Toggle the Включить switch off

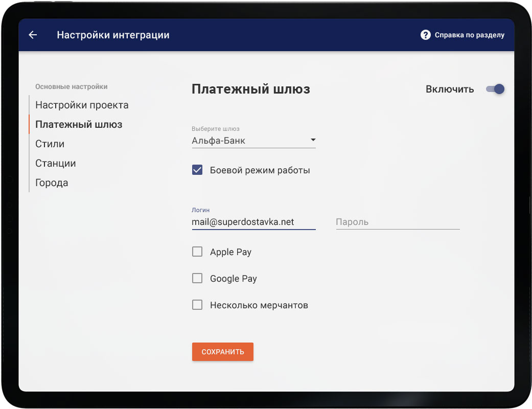pos(495,89)
